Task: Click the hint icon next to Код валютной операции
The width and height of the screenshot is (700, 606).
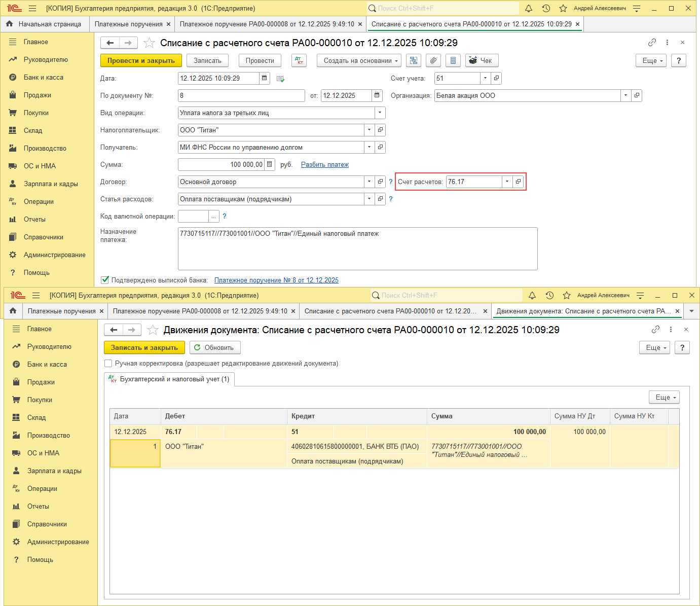Action: pyautogui.click(x=225, y=216)
